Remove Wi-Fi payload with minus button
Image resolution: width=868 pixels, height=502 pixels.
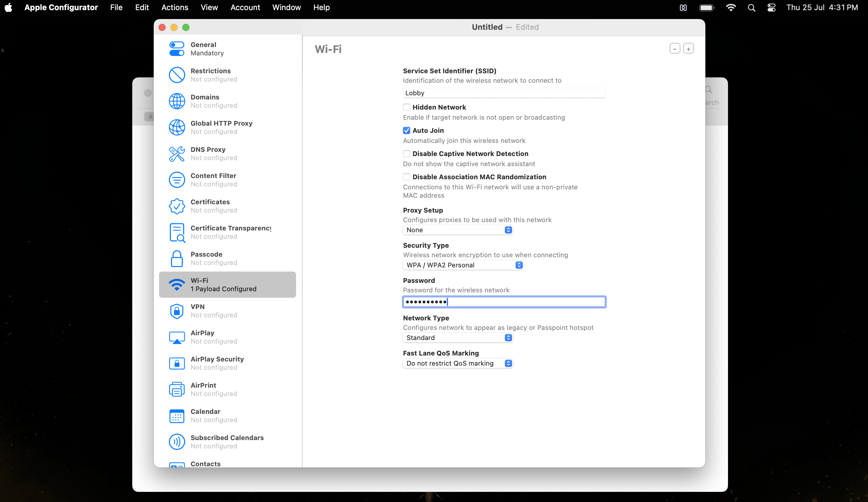(674, 49)
